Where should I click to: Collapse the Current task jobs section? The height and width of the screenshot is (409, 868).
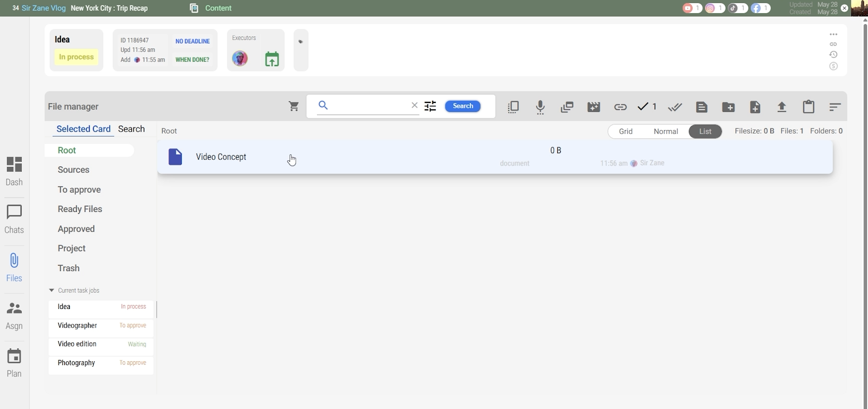52,291
